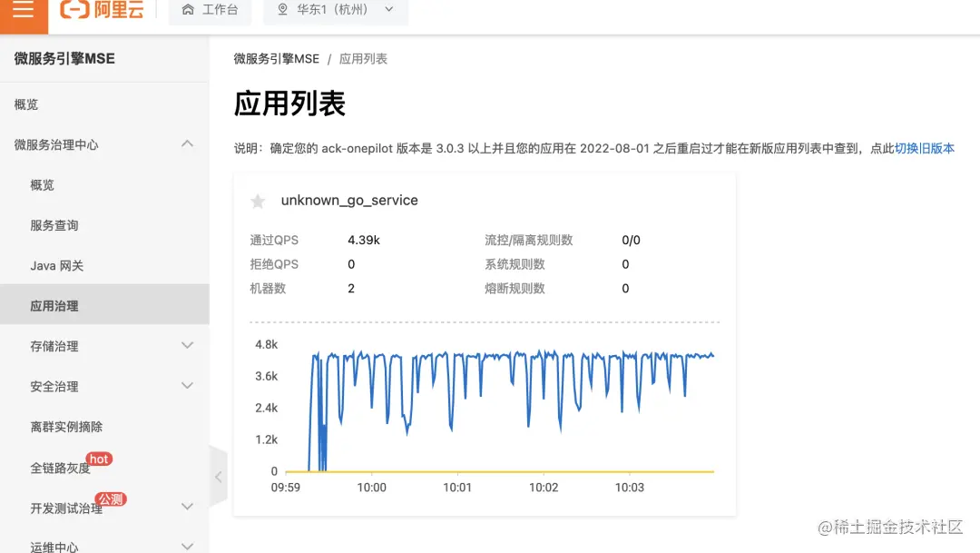980x553 pixels.
Task: Open the 工作台 workbench button
Action: [x=210, y=10]
